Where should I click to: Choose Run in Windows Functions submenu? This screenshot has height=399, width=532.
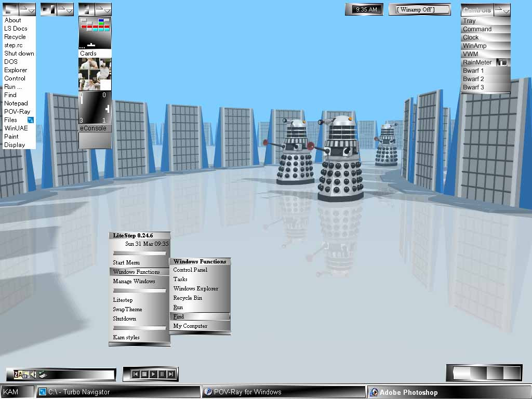tap(200, 307)
